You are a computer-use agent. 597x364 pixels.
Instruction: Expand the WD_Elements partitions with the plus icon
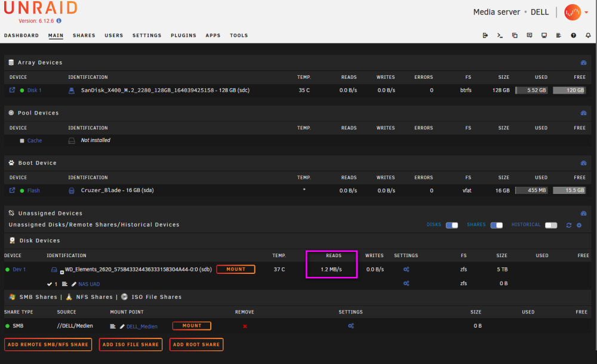point(61,273)
